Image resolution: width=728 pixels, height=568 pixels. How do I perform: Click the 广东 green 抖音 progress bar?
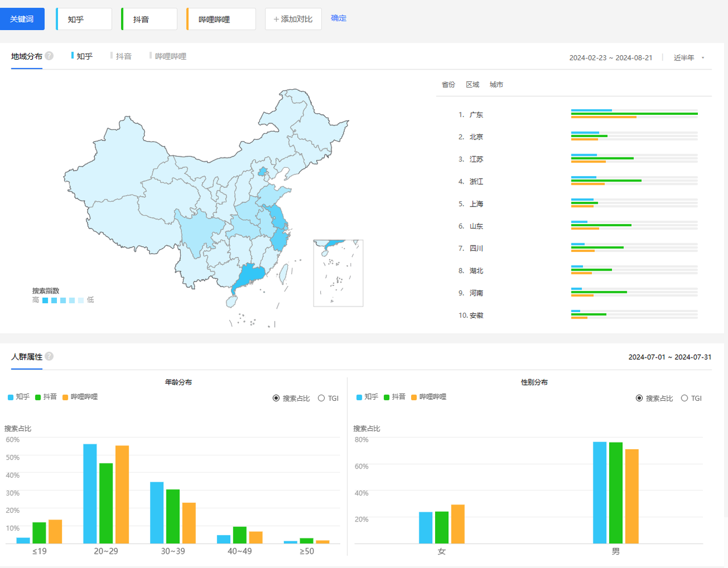pyautogui.click(x=634, y=114)
